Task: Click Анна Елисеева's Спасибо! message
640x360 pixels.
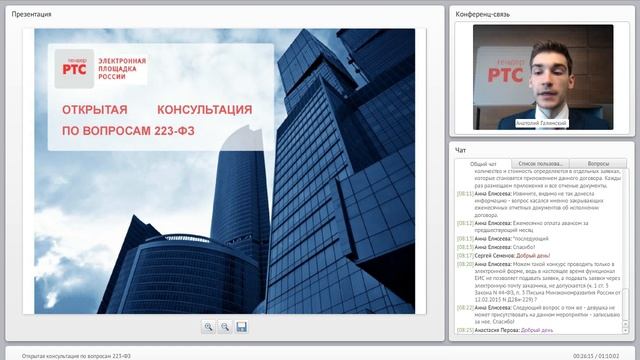Action: pos(496,247)
